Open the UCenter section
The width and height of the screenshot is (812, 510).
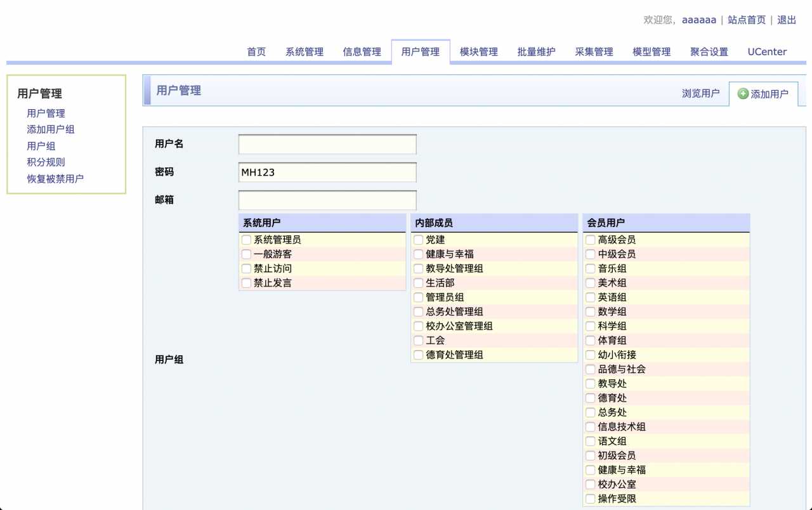pyautogui.click(x=767, y=52)
